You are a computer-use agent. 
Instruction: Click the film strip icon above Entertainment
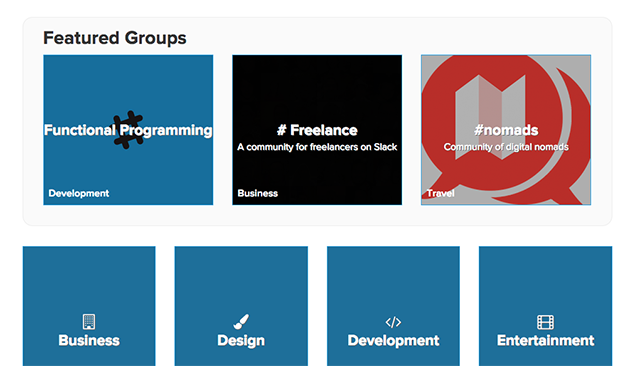click(545, 322)
